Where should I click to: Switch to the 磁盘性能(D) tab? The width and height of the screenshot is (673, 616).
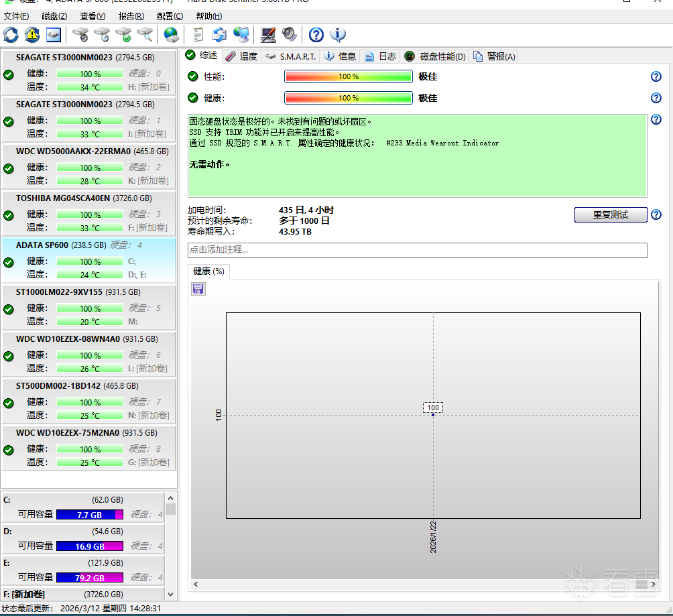coord(435,56)
